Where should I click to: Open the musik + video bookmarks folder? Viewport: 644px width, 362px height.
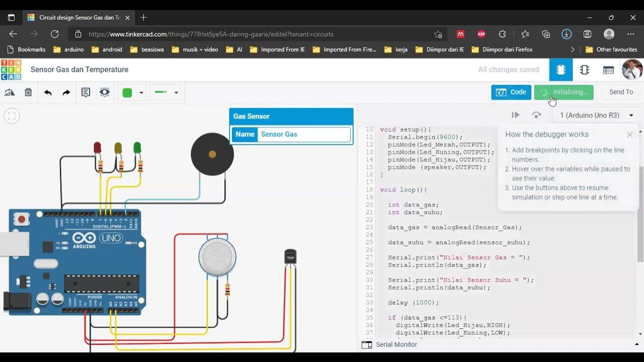point(195,50)
